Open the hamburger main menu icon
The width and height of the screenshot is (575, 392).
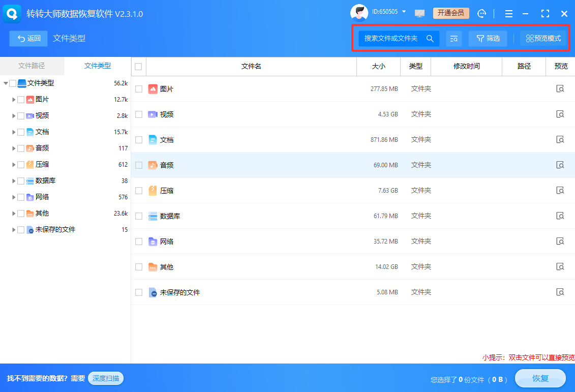pos(508,14)
